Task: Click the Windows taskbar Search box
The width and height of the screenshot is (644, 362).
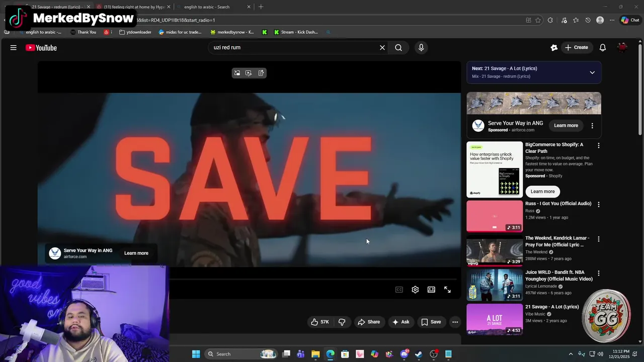Action: click(x=242, y=354)
